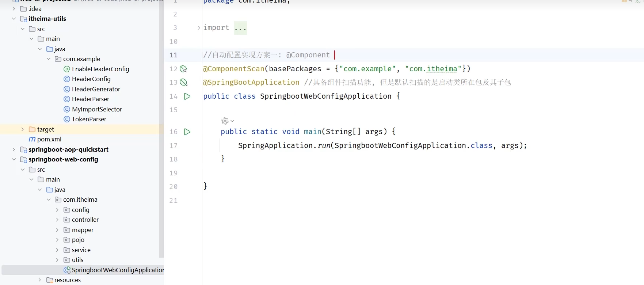Expand the springboot-aop-quickstart module
Viewport: 644px width, 285px height.
pyautogui.click(x=14, y=149)
